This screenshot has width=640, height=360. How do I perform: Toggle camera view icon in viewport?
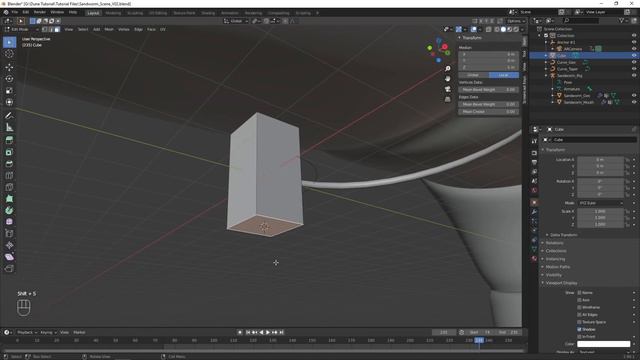[448, 89]
